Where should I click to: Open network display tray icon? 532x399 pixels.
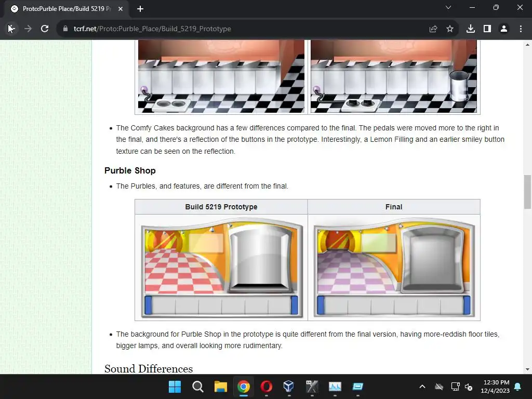455,387
